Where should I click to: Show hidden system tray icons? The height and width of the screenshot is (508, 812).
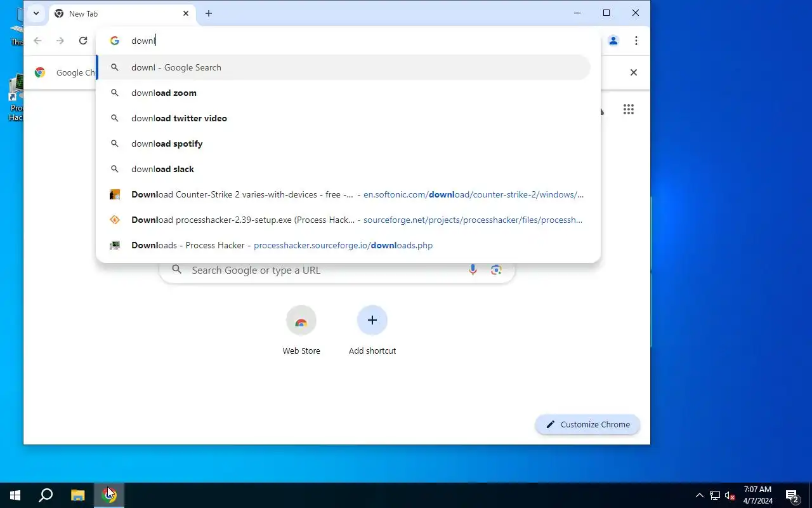(x=699, y=495)
